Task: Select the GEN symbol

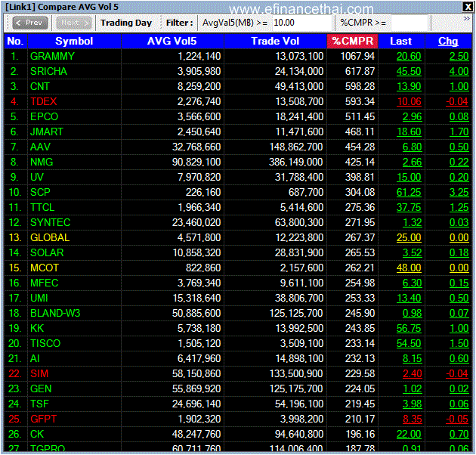Action: point(41,388)
